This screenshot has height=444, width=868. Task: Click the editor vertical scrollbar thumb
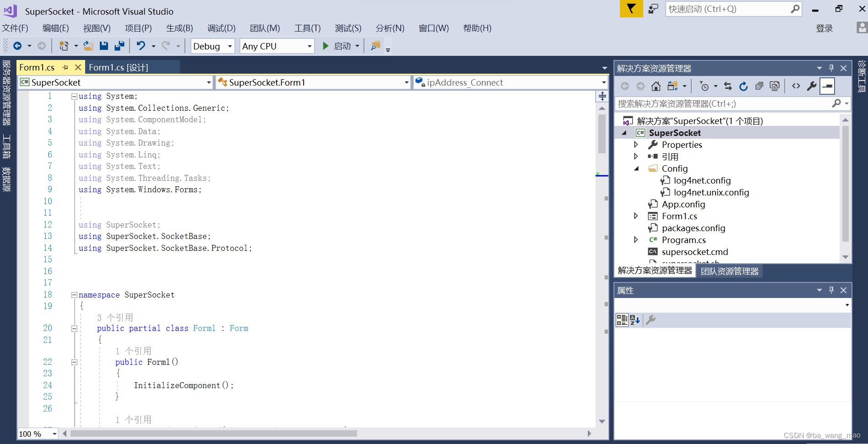pyautogui.click(x=602, y=134)
